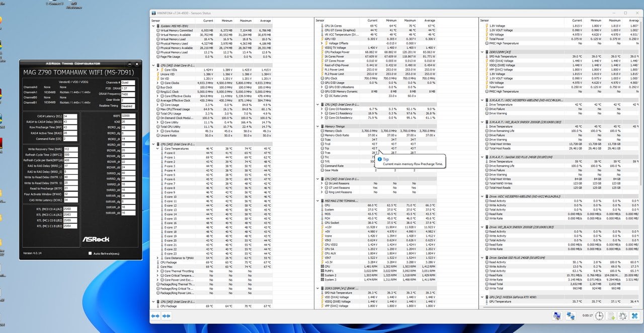Collapse the System MSI MS-7D91 group
This screenshot has width=644, height=333.
[x=153, y=26]
